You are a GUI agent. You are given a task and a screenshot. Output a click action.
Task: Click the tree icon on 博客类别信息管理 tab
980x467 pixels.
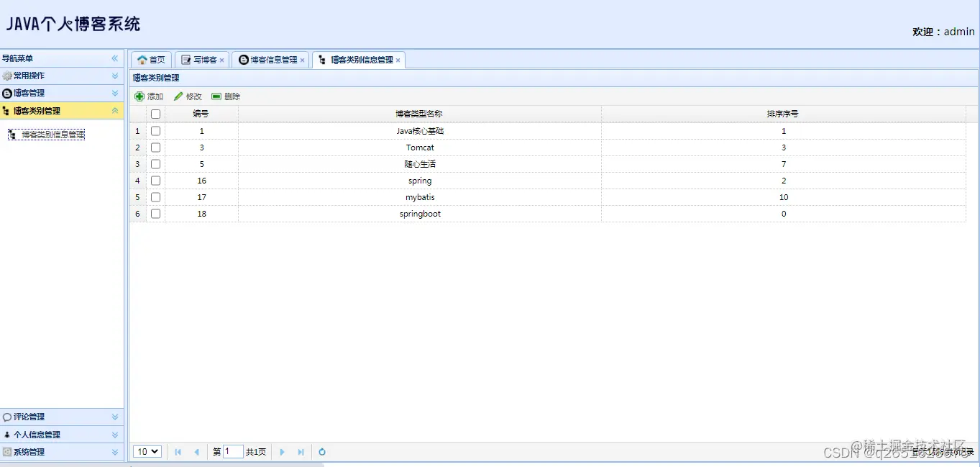coord(322,60)
